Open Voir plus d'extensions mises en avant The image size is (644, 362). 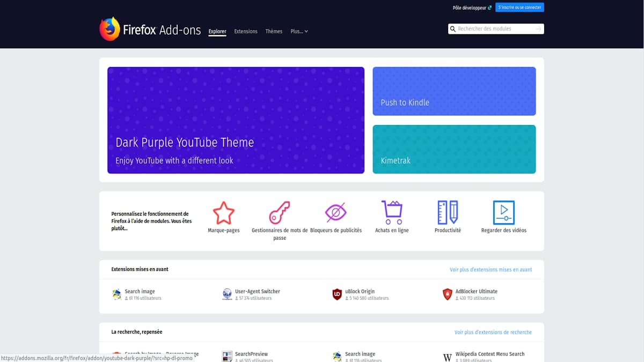tap(491, 270)
